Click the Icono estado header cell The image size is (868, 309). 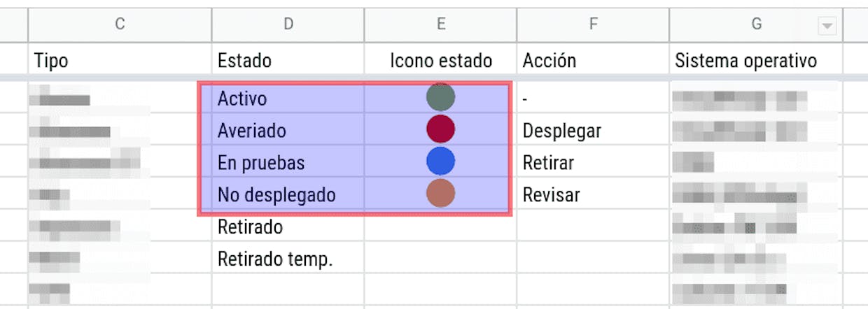[440, 60]
